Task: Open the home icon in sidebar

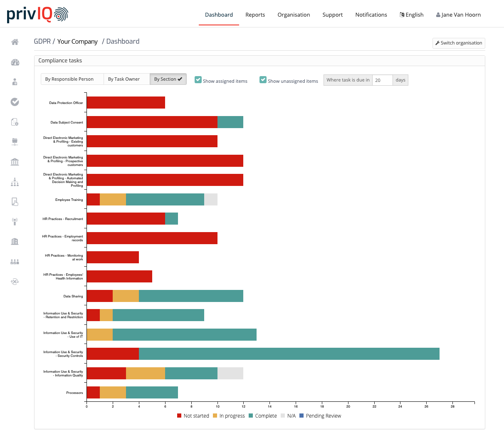Action: pyautogui.click(x=15, y=42)
